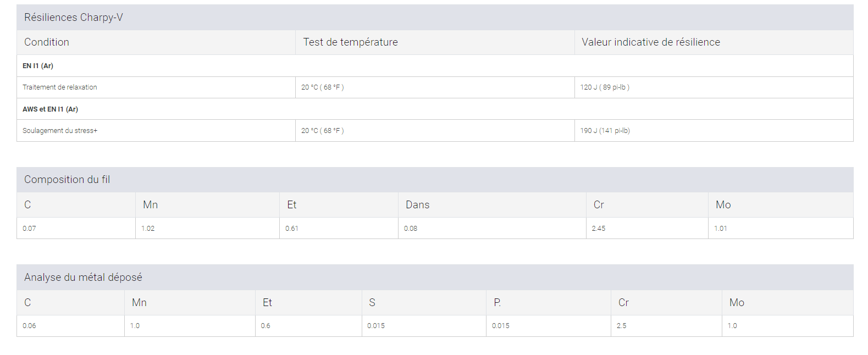The width and height of the screenshot is (868, 355).
Task: Click the P. column header
Action: 497,303
